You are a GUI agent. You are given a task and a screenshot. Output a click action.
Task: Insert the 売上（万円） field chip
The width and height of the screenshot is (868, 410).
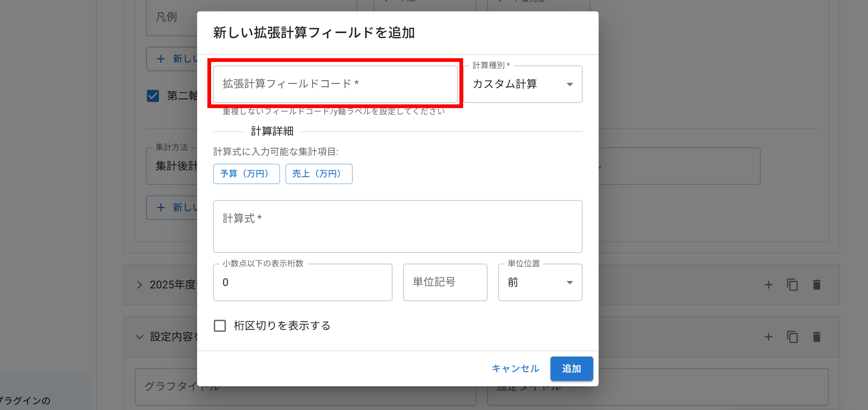coord(319,174)
